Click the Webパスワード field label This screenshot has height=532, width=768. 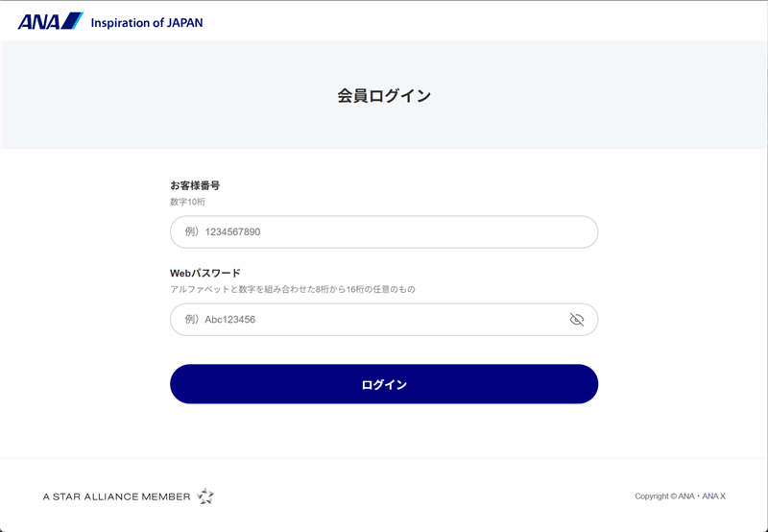click(205, 273)
